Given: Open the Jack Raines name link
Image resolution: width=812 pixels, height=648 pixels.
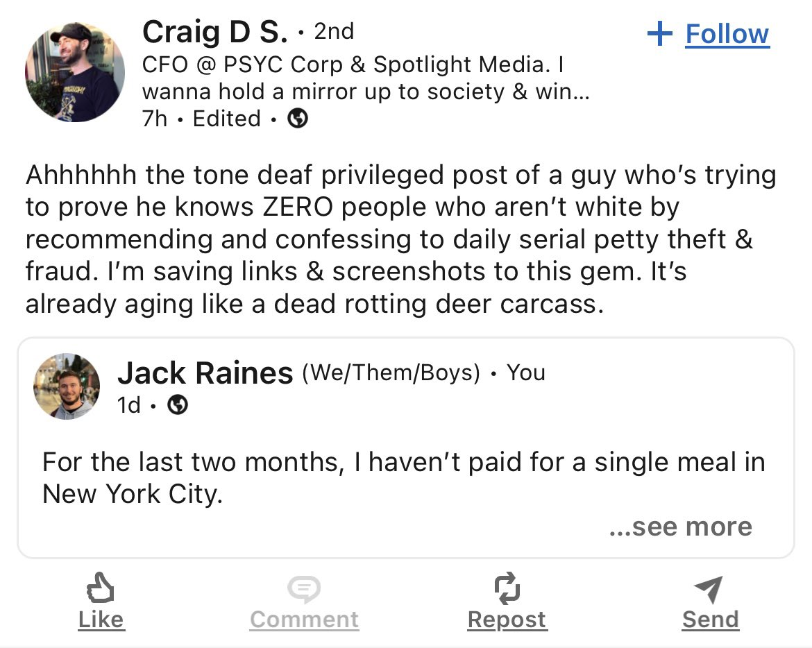Looking at the screenshot, I should (205, 373).
